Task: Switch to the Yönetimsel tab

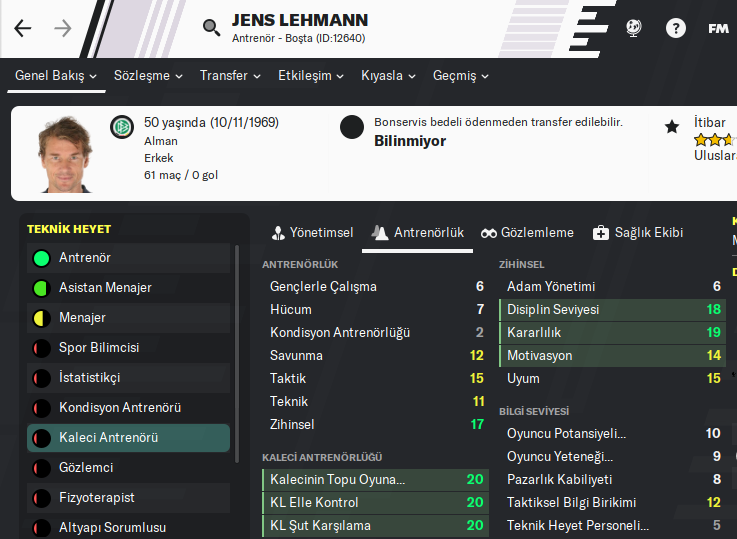Action: pos(312,232)
